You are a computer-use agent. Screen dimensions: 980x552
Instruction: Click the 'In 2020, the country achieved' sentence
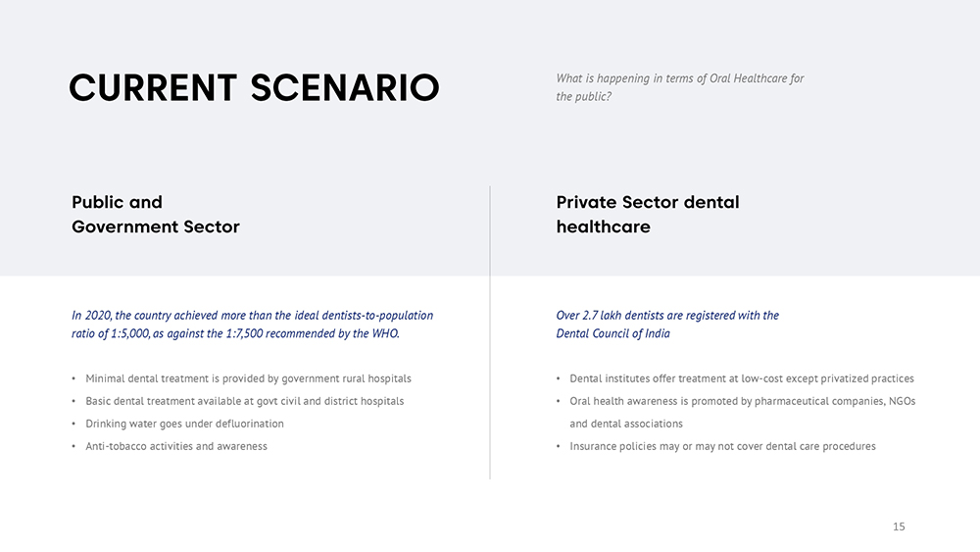252,316
